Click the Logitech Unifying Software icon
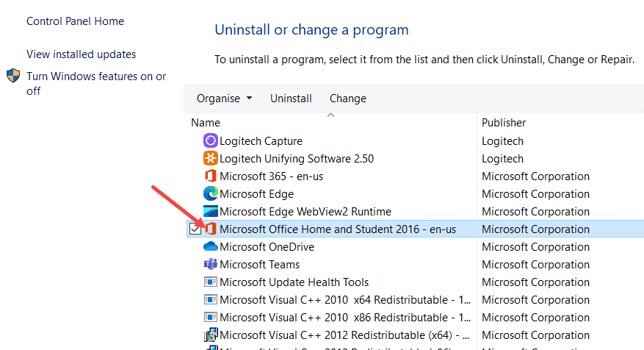Viewport: 644px width, 350px height. pyautogui.click(x=210, y=159)
